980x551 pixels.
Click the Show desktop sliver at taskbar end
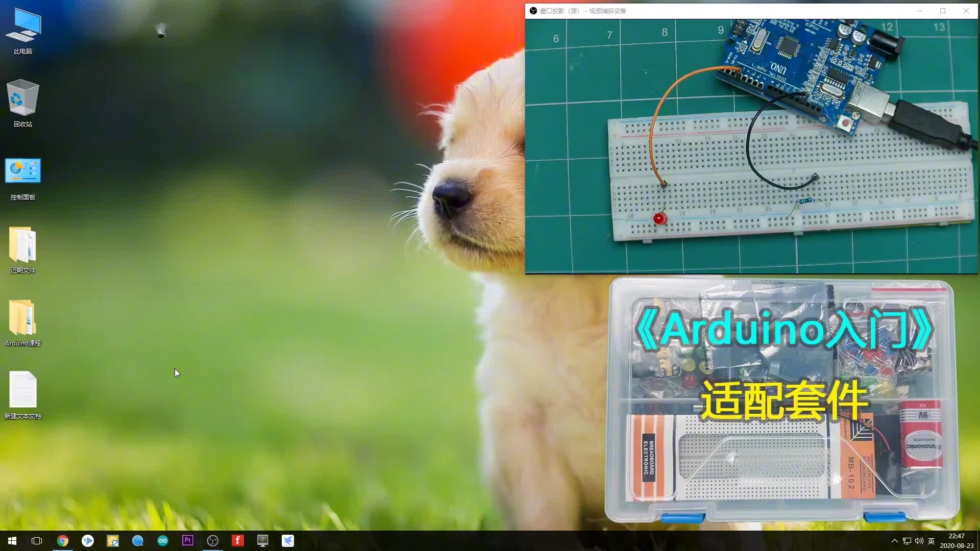pos(978,541)
